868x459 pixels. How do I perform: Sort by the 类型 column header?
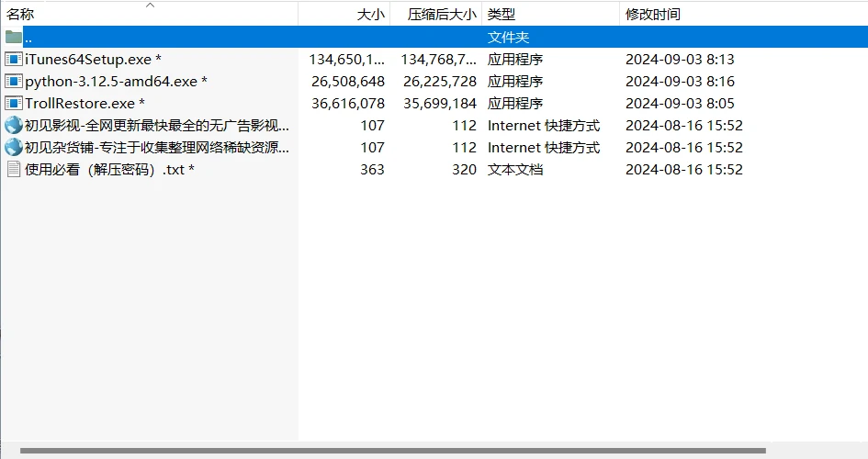tap(550, 15)
